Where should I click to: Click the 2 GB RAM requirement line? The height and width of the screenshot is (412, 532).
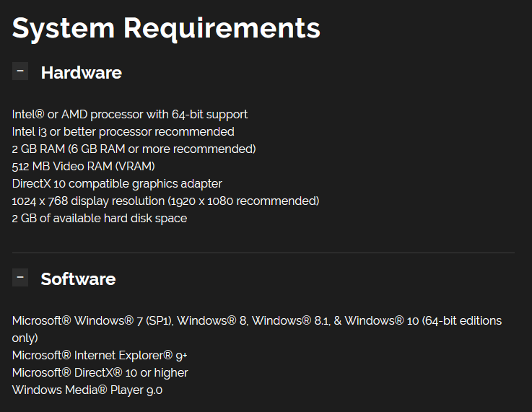point(134,149)
